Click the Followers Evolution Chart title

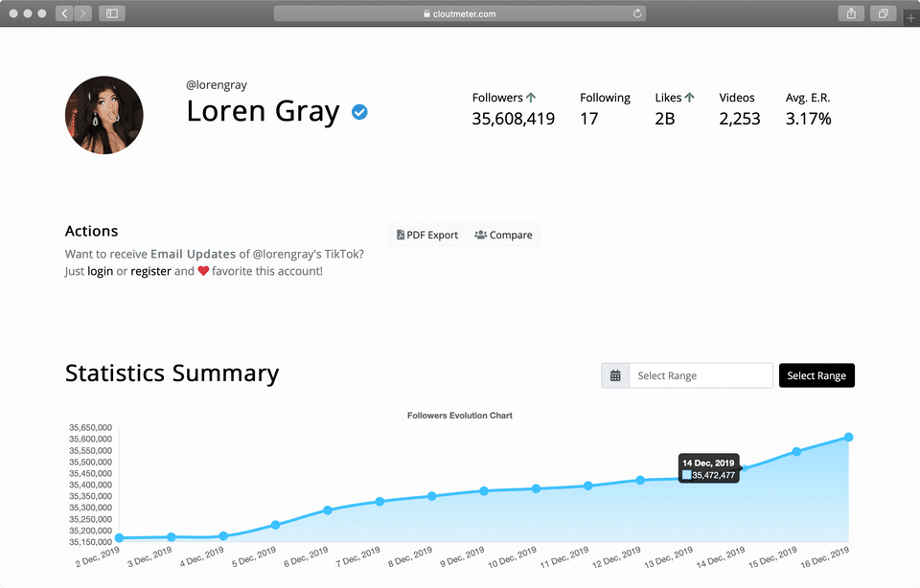click(x=459, y=415)
